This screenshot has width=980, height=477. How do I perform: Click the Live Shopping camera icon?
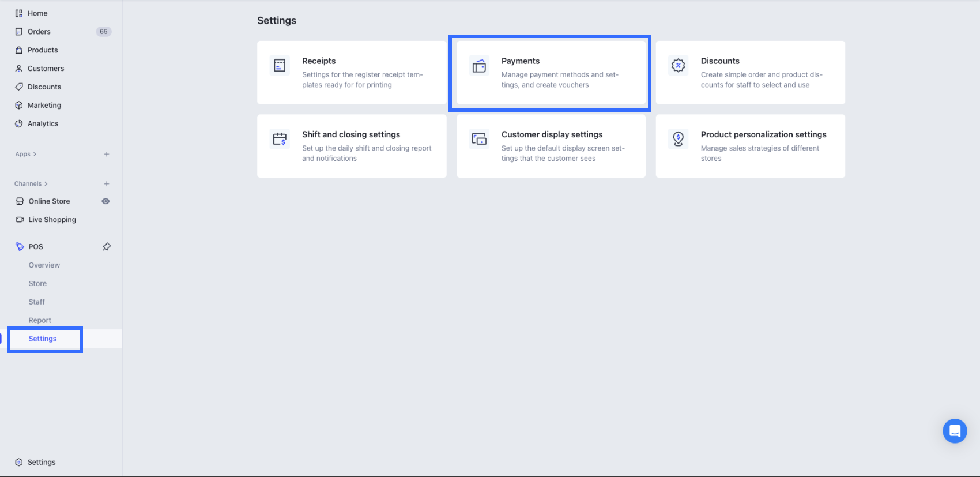(x=20, y=220)
